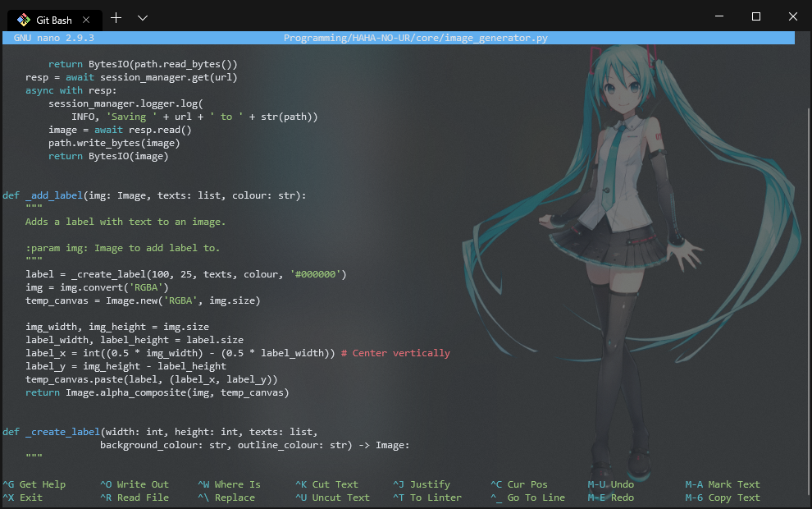The image size is (812, 509).
Task: Click the '^O Write Out' shortcut
Action: point(135,484)
